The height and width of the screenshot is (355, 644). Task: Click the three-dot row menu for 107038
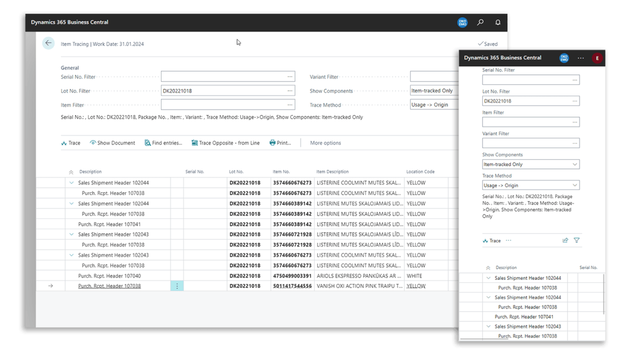[x=177, y=286]
